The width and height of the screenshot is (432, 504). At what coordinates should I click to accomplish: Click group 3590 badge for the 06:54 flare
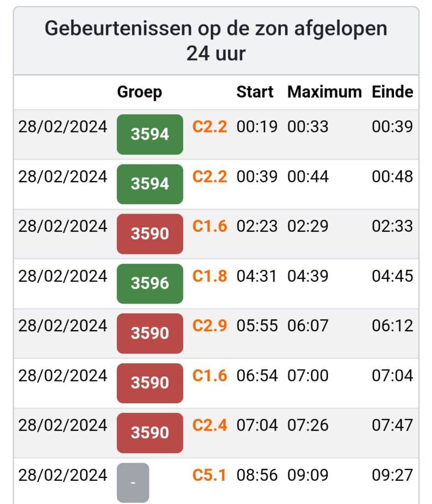pyautogui.click(x=150, y=383)
